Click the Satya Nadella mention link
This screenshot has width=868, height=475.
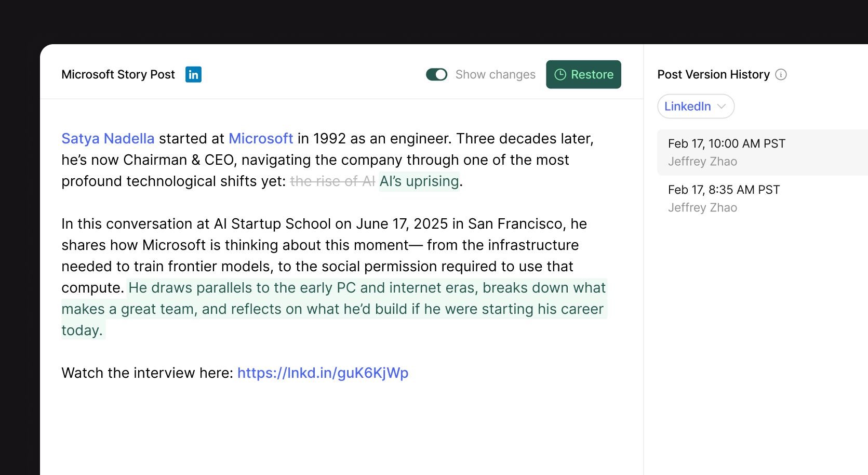tap(108, 138)
